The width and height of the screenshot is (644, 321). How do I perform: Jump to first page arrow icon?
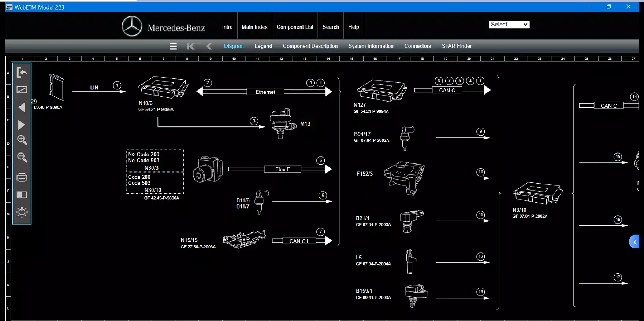(x=191, y=46)
